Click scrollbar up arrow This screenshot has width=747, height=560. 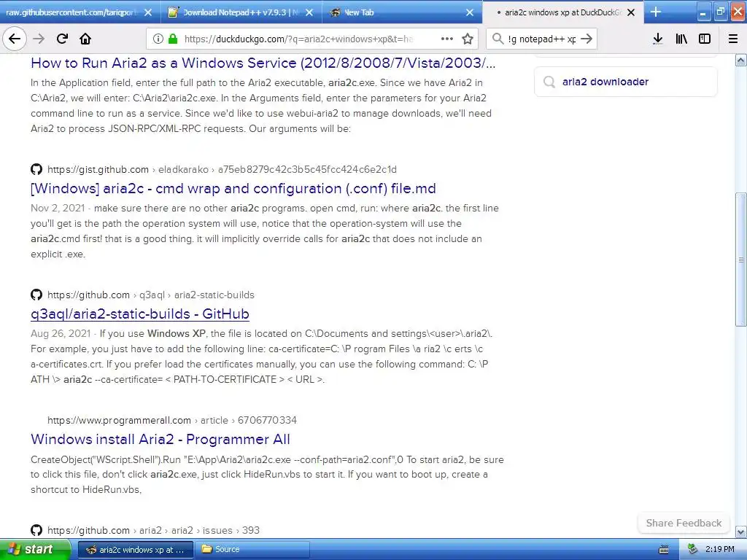pos(740,60)
